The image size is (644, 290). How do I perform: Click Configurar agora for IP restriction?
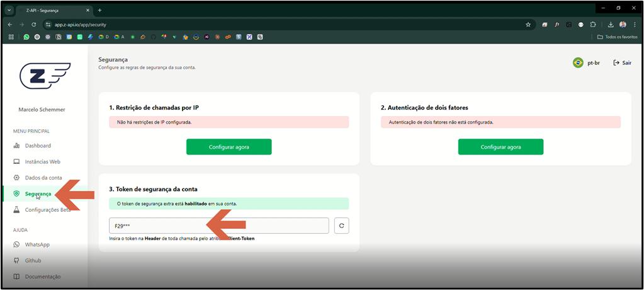(229, 147)
